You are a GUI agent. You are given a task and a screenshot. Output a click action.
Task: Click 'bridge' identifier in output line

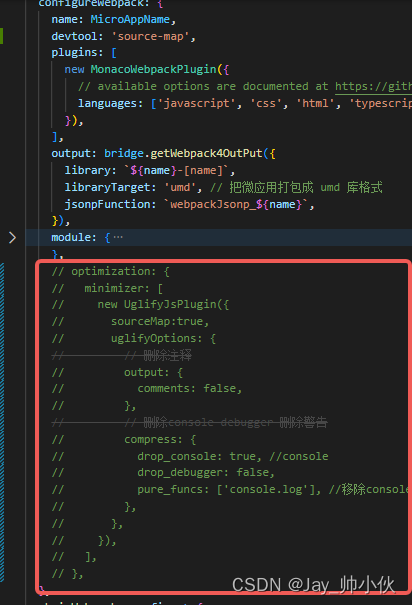[x=124, y=154]
